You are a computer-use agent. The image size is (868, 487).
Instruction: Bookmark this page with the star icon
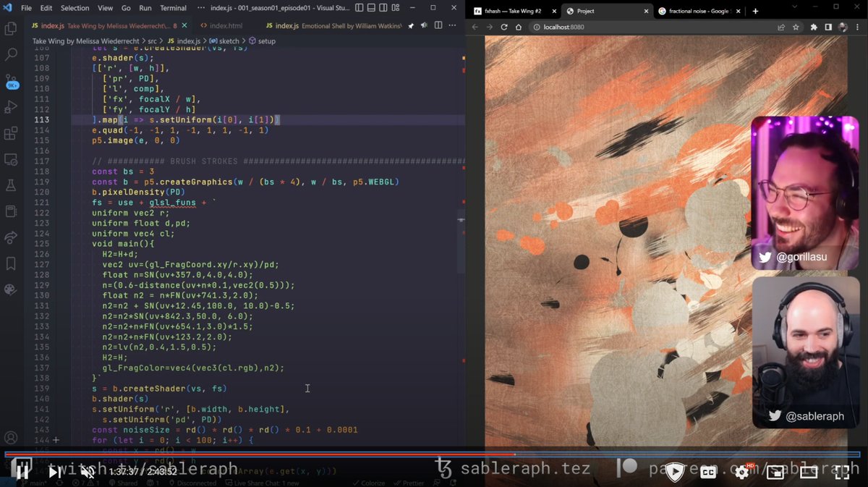(x=796, y=27)
